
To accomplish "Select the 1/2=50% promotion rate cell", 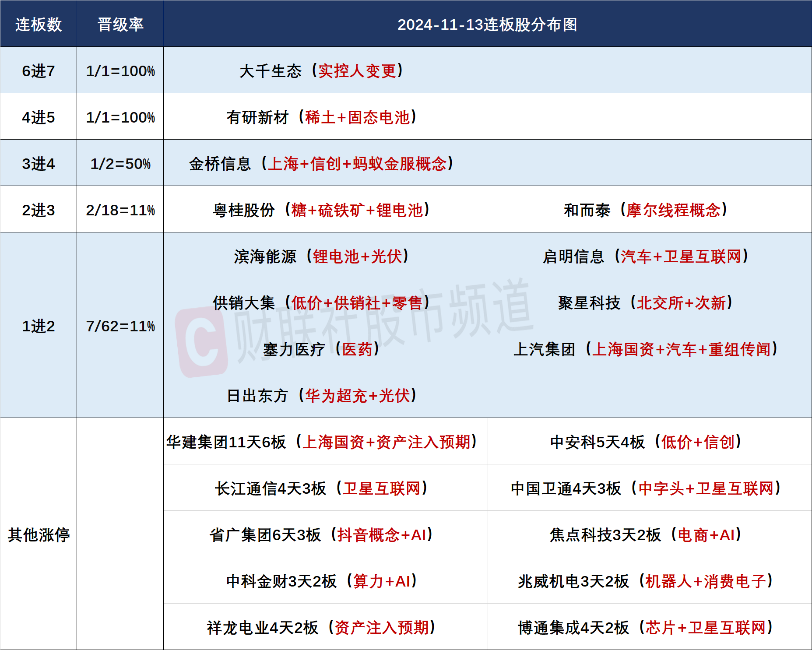I will click(x=120, y=164).
